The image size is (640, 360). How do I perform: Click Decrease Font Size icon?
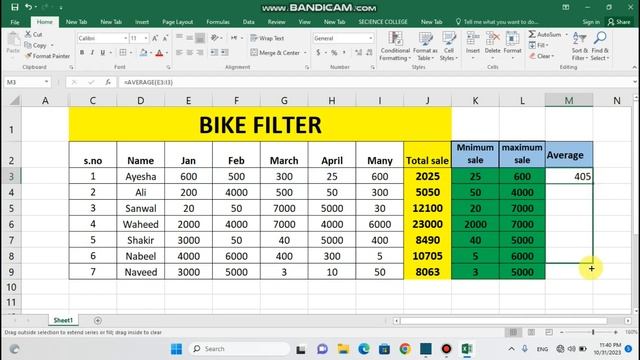[x=165, y=38]
